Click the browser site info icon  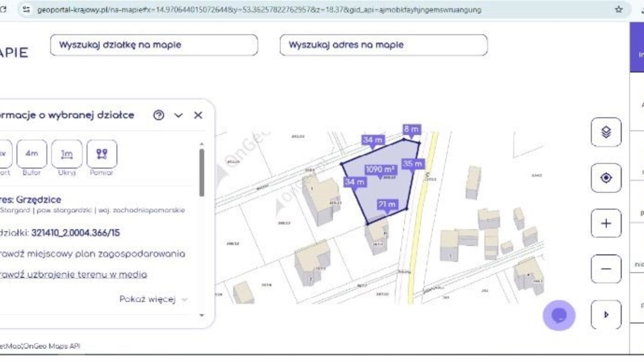[26, 10]
